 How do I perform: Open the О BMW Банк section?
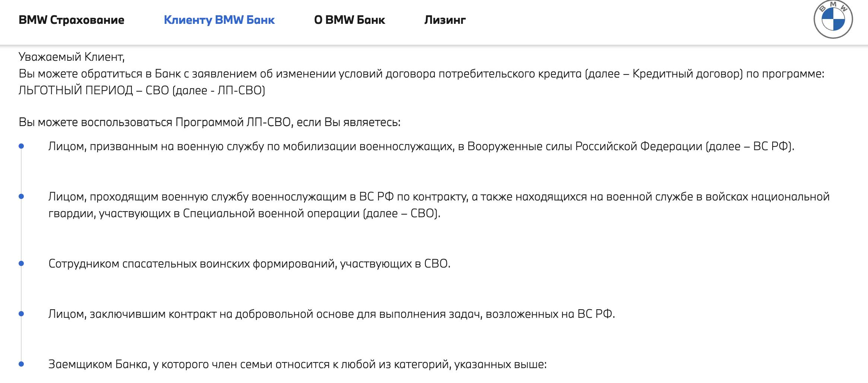pos(349,20)
